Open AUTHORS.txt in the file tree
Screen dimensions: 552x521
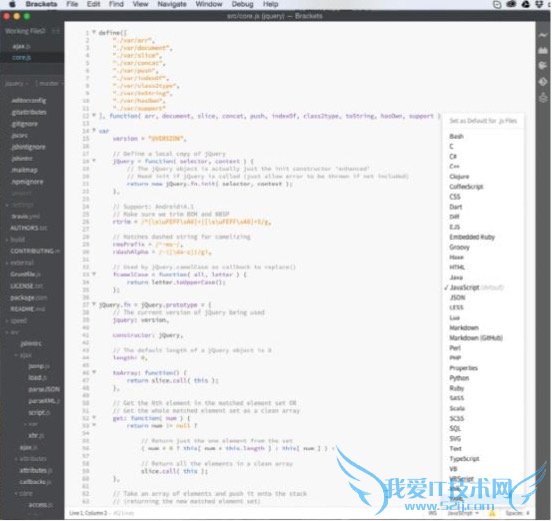28,228
